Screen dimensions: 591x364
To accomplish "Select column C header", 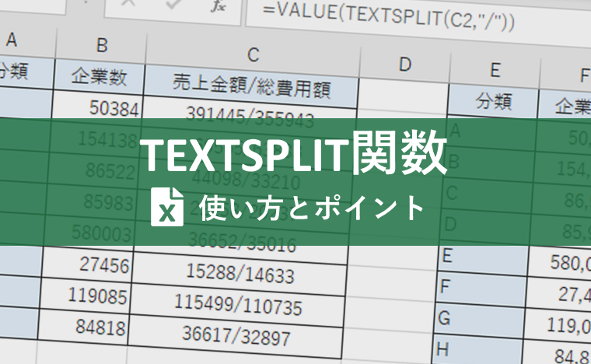I will 251,54.
